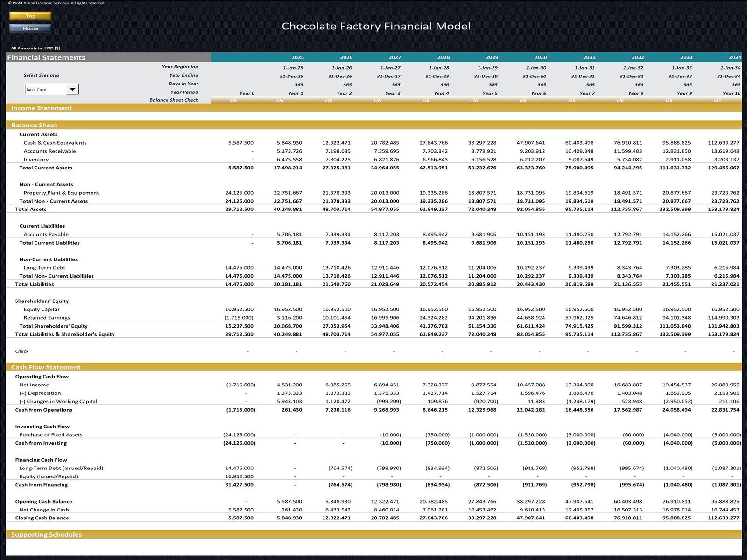Select the Year 0 period header cell

247,93
